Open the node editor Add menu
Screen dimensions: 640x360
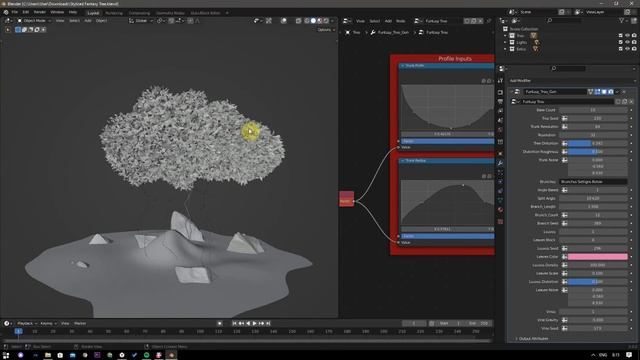point(388,21)
